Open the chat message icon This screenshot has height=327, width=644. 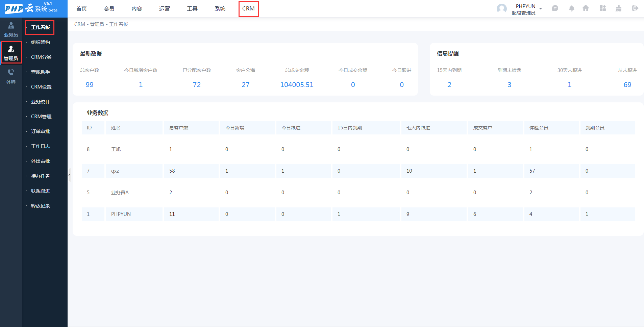coord(555,8)
